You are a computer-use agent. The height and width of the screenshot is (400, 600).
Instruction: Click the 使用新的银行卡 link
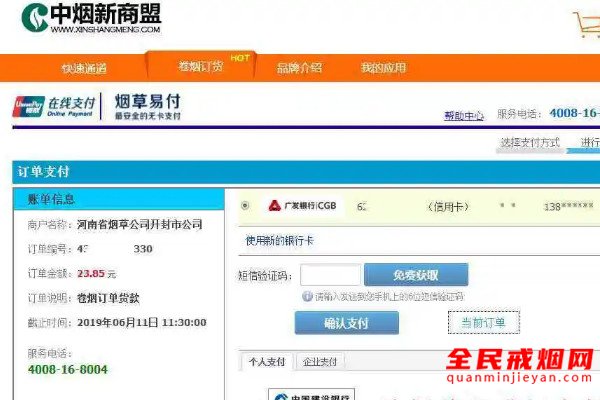click(x=279, y=241)
